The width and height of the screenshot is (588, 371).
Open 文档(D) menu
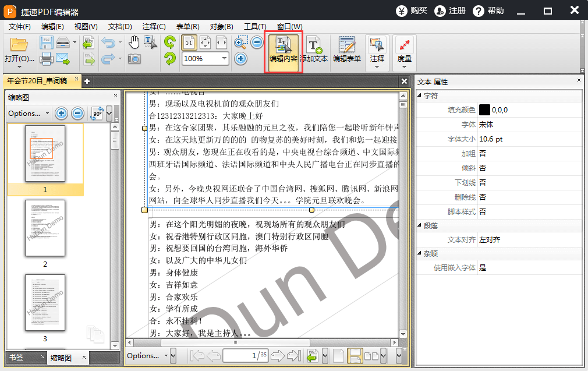[x=120, y=27]
